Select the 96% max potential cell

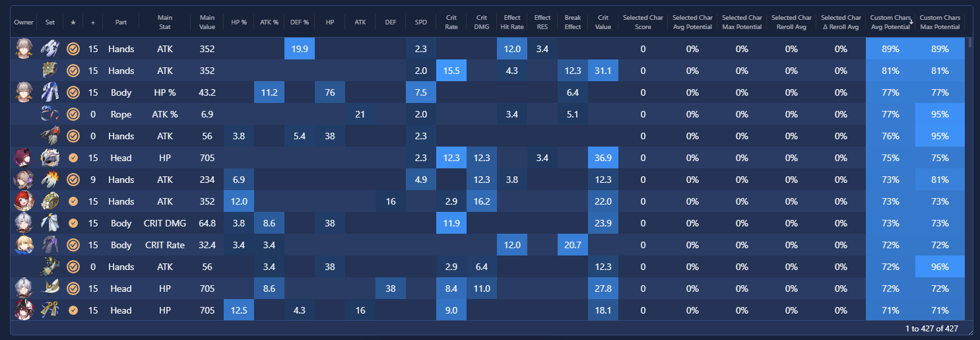tap(940, 267)
